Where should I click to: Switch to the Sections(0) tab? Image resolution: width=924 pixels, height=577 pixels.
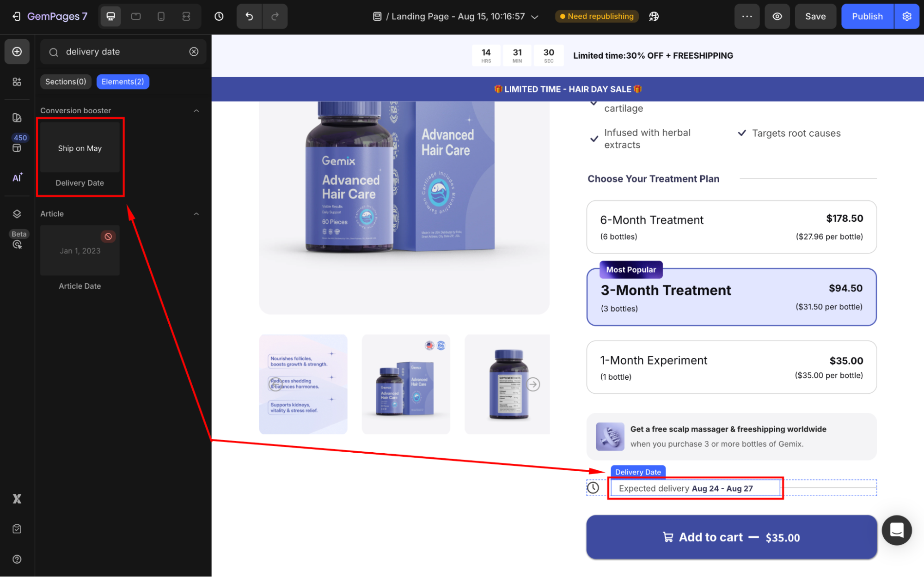pyautogui.click(x=66, y=82)
